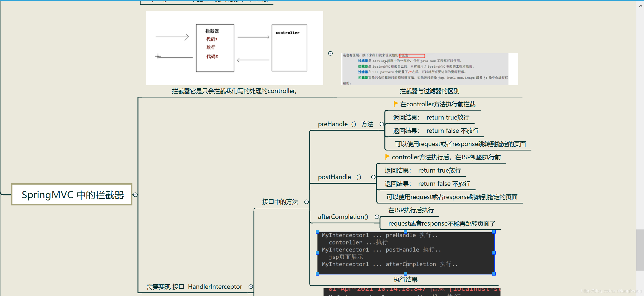644x296 pixels.
Task: Click the orange flag on 在controller方法执行前拦截
Action: tap(396, 104)
